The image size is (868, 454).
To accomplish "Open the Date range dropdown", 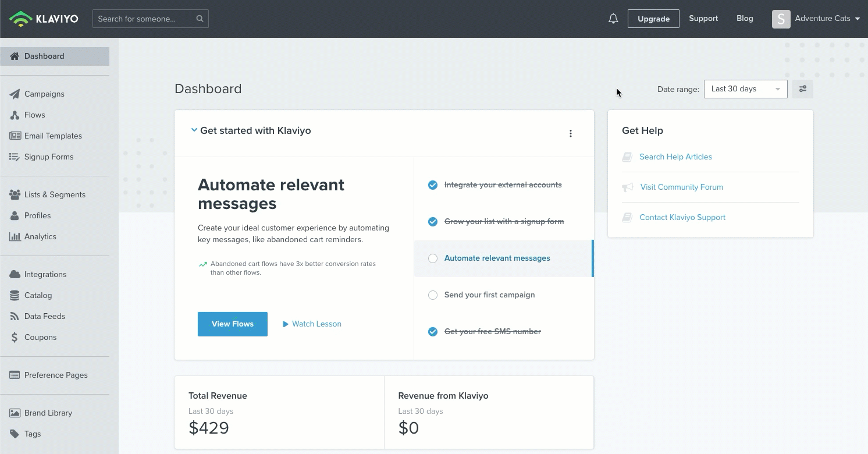I will [x=746, y=89].
